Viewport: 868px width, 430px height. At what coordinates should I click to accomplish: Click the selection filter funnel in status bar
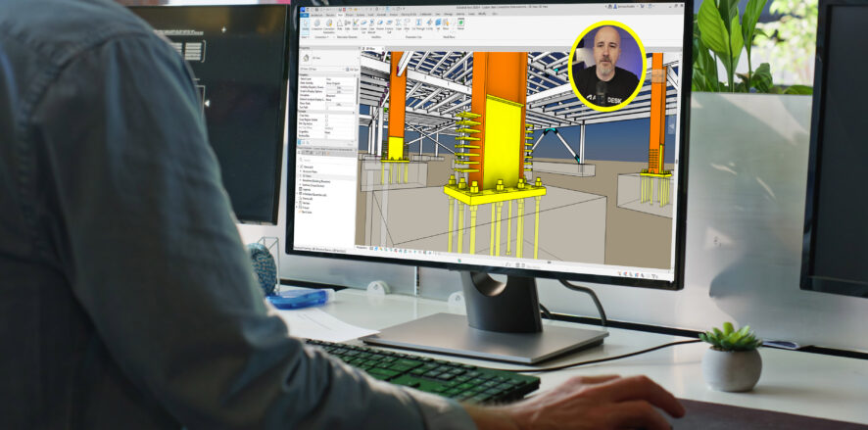tap(654, 276)
